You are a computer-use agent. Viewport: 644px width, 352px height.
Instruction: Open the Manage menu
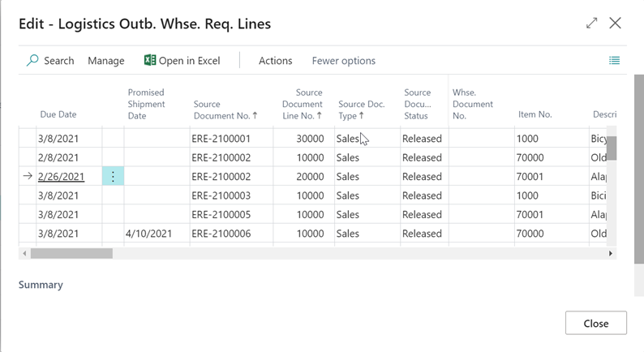click(106, 61)
